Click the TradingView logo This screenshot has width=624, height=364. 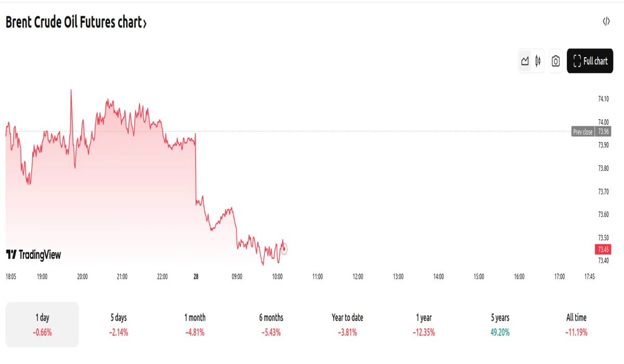[x=33, y=255]
